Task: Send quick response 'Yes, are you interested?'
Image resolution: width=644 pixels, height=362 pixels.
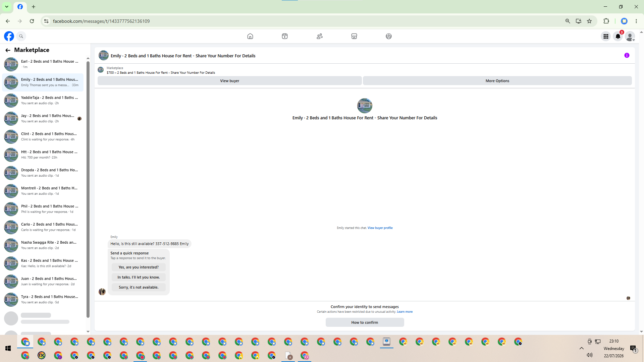Action: (x=139, y=267)
